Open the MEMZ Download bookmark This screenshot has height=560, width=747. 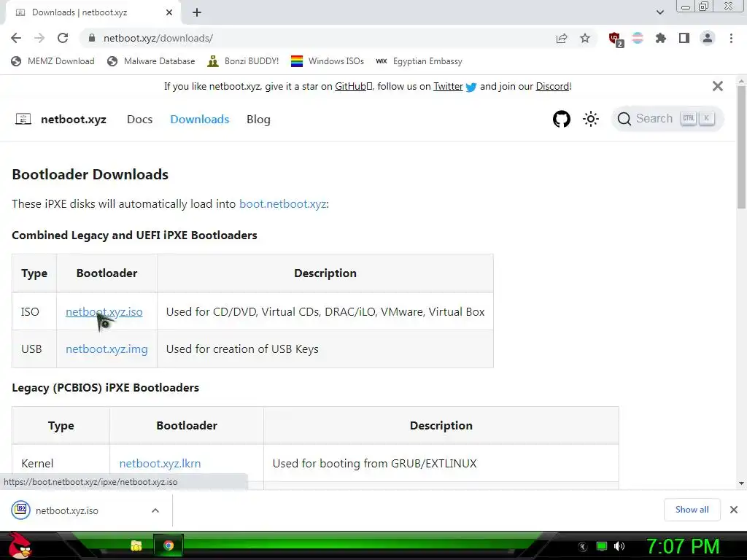click(53, 61)
